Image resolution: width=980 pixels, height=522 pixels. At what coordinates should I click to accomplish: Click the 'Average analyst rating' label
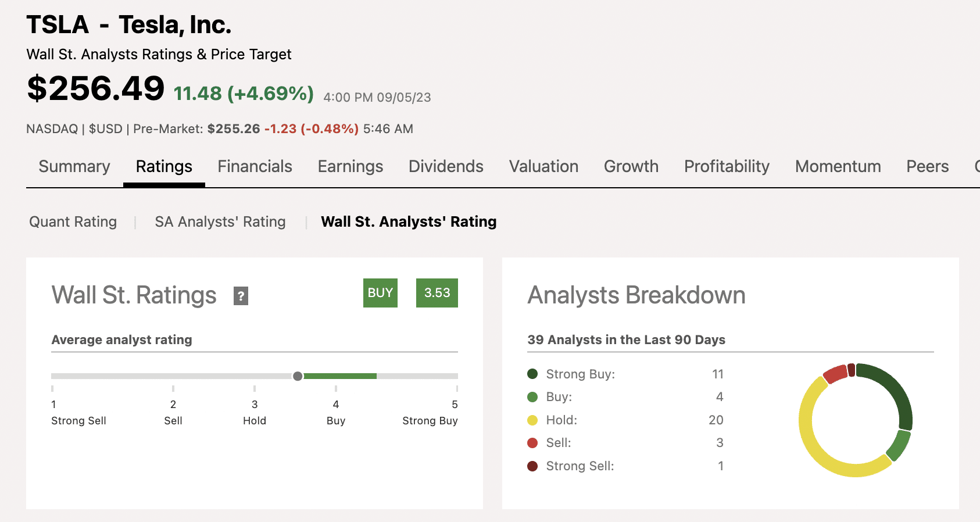coord(121,340)
